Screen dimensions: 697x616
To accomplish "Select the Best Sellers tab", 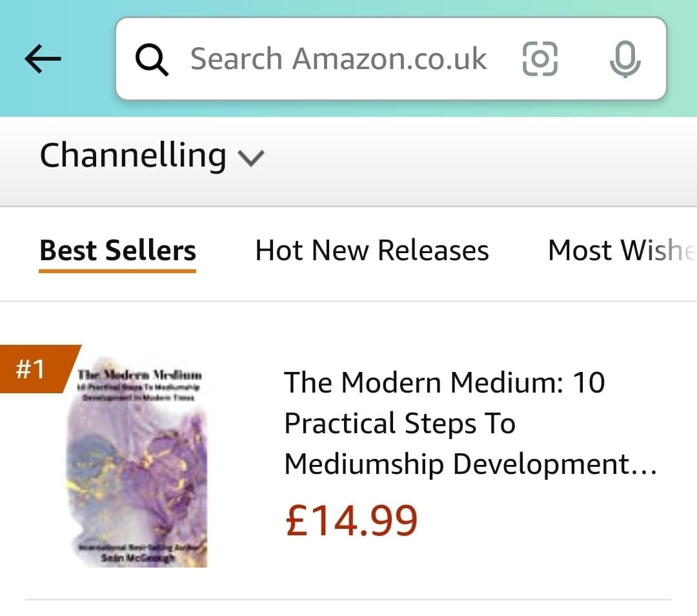I will click(x=117, y=251).
